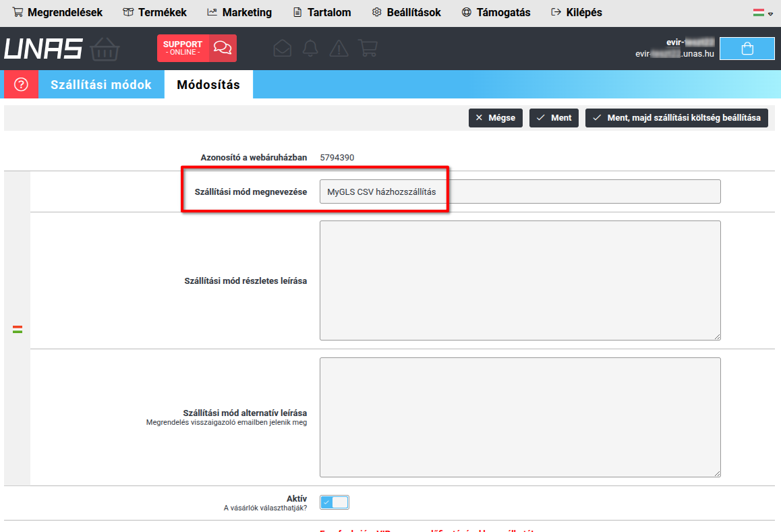Open the Beállítások menu
The height and width of the screenshot is (532, 781).
pyautogui.click(x=407, y=12)
